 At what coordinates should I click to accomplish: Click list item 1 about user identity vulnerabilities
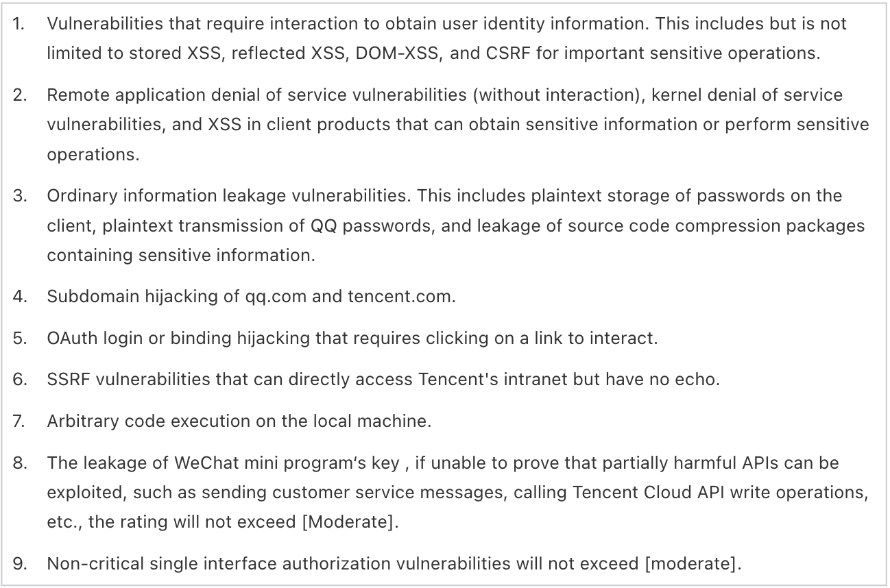[x=446, y=38]
